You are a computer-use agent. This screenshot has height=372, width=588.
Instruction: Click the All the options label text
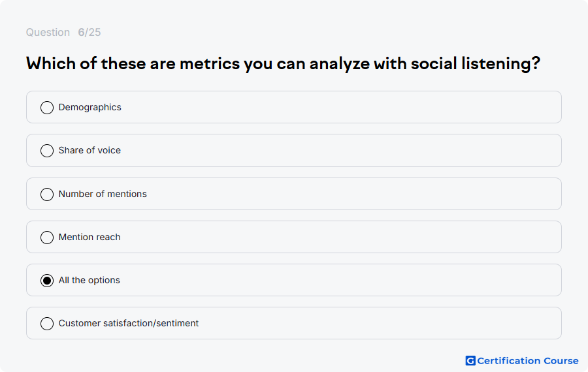click(x=90, y=280)
